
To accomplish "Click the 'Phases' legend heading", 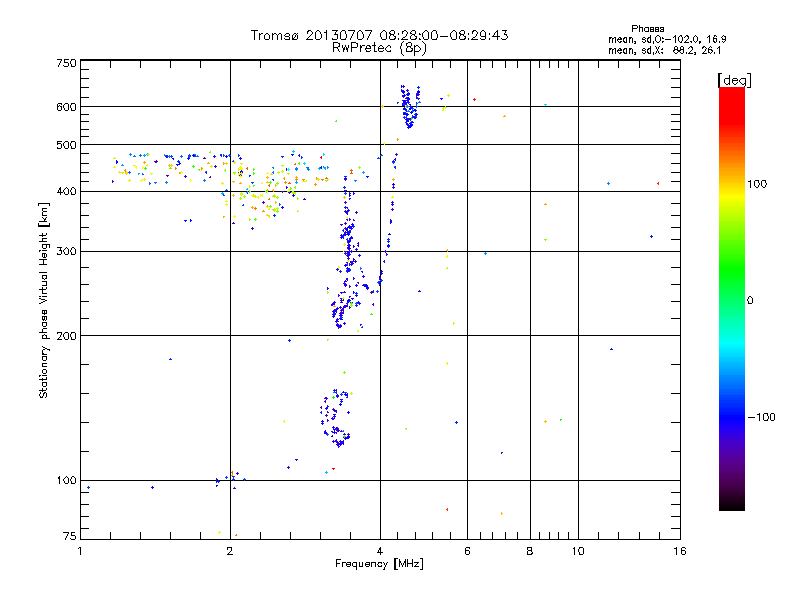I will 647,29.
